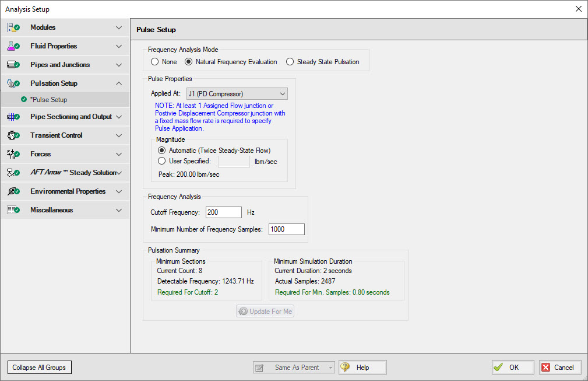The width and height of the screenshot is (588, 381).
Task: Open the Applied At junction dropdown
Action: click(237, 94)
